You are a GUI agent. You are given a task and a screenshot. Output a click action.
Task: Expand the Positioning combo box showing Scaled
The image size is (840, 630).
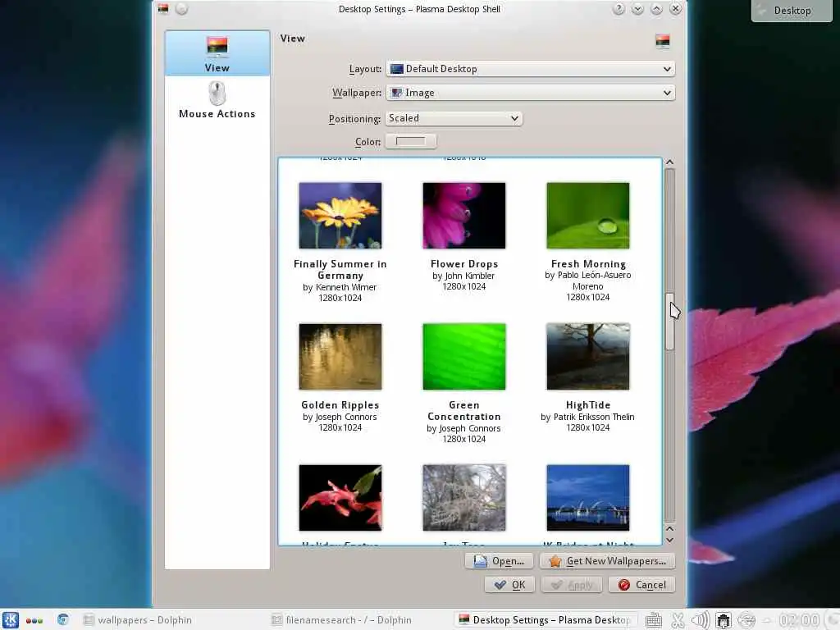coord(453,118)
